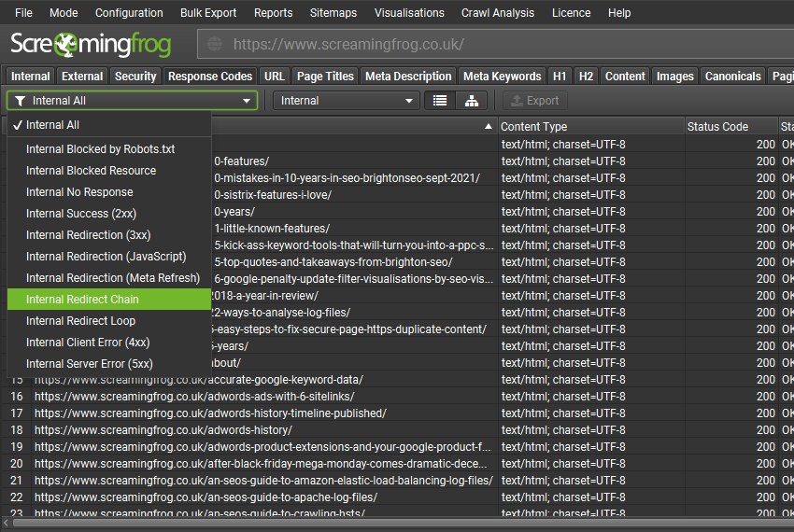Open the Bulk Export menu
Image resolution: width=794 pixels, height=532 pixels.
tap(208, 13)
